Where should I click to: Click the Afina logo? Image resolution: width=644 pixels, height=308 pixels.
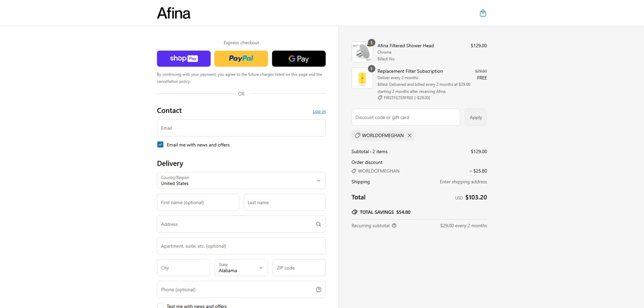tap(173, 13)
